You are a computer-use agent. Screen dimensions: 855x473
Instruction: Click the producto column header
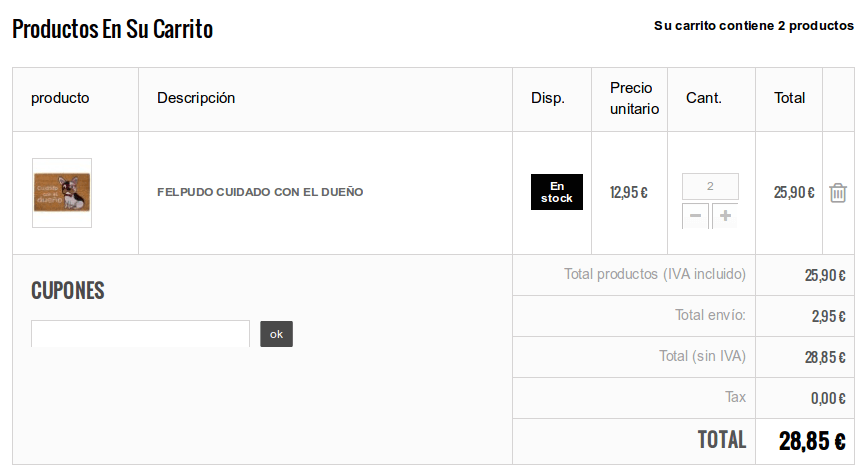pos(60,98)
